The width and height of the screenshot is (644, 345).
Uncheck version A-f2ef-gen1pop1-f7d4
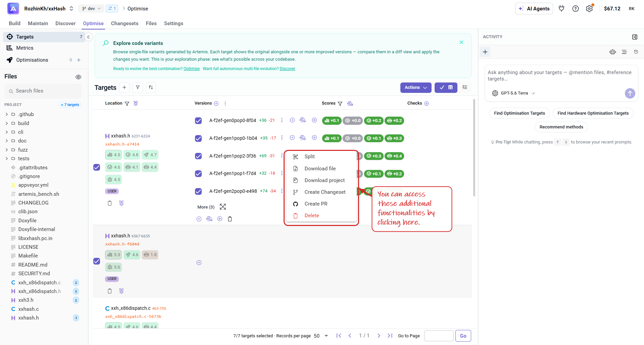pyautogui.click(x=198, y=174)
